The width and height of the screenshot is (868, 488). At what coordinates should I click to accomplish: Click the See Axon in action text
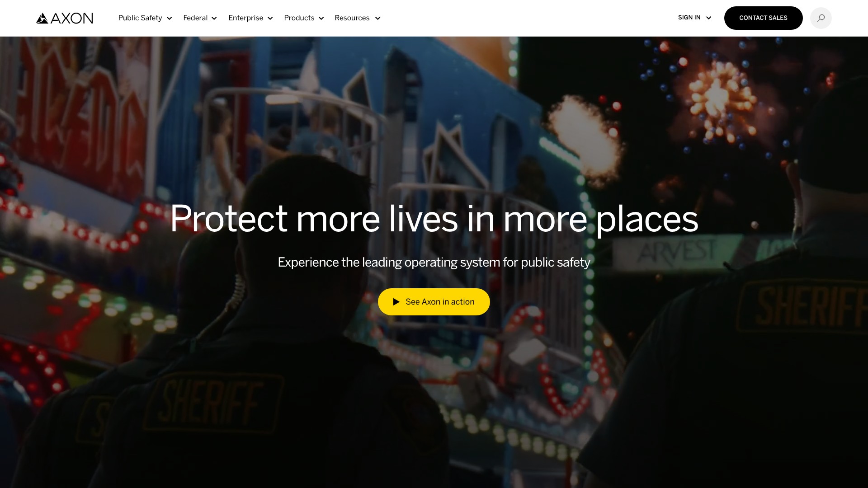pyautogui.click(x=440, y=302)
